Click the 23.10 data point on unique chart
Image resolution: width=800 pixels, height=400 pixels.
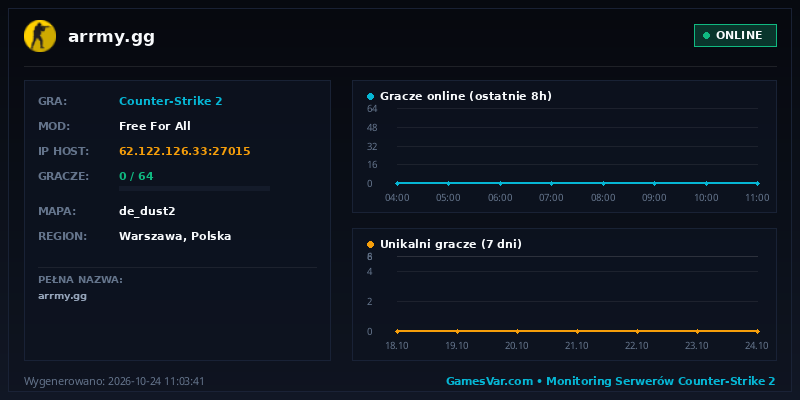697,331
